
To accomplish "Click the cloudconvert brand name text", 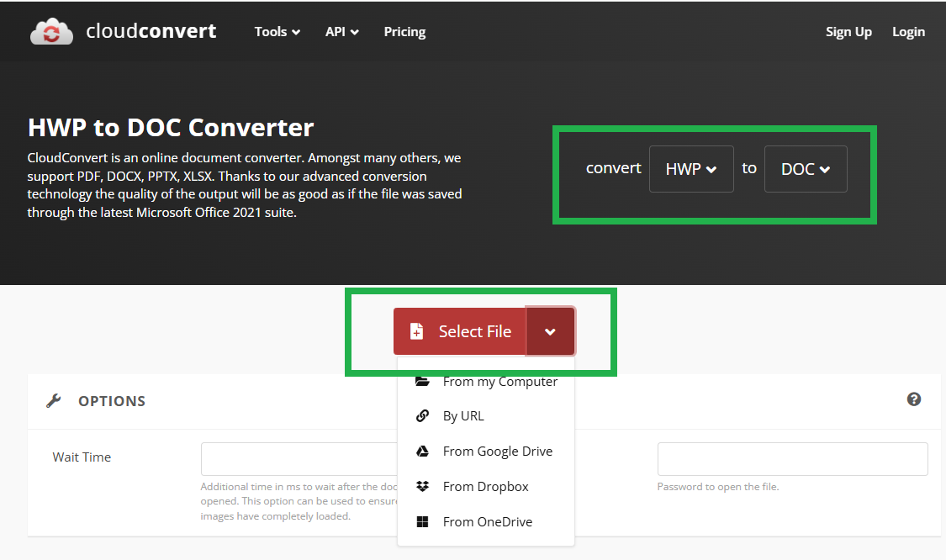I will tap(151, 31).
